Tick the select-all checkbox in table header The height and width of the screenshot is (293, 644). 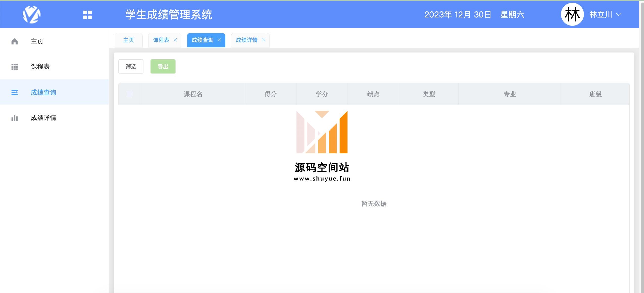tap(130, 94)
